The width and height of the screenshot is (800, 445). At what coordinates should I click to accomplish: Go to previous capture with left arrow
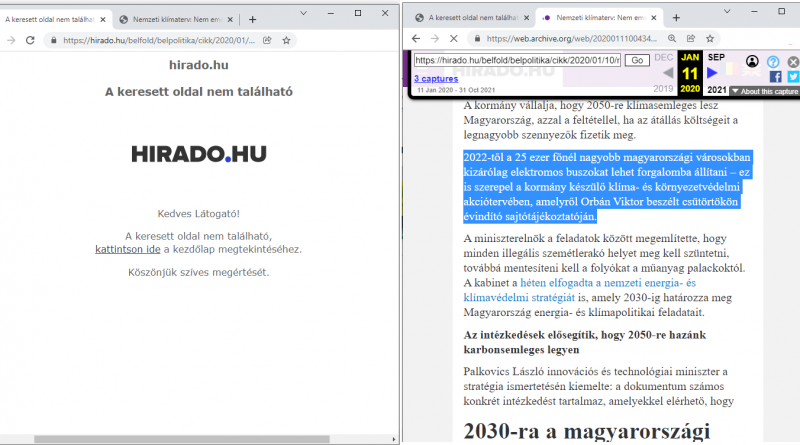pyautogui.click(x=667, y=73)
